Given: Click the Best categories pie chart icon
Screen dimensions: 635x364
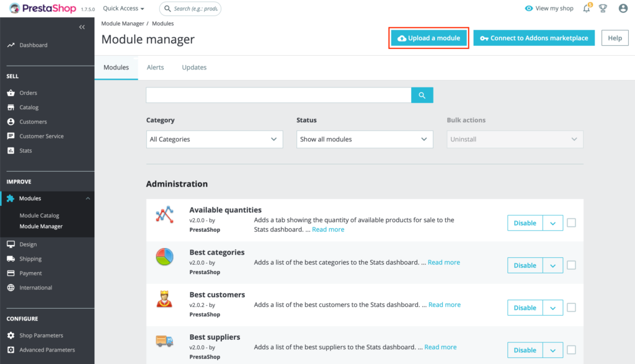Looking at the screenshot, I should click(164, 257).
